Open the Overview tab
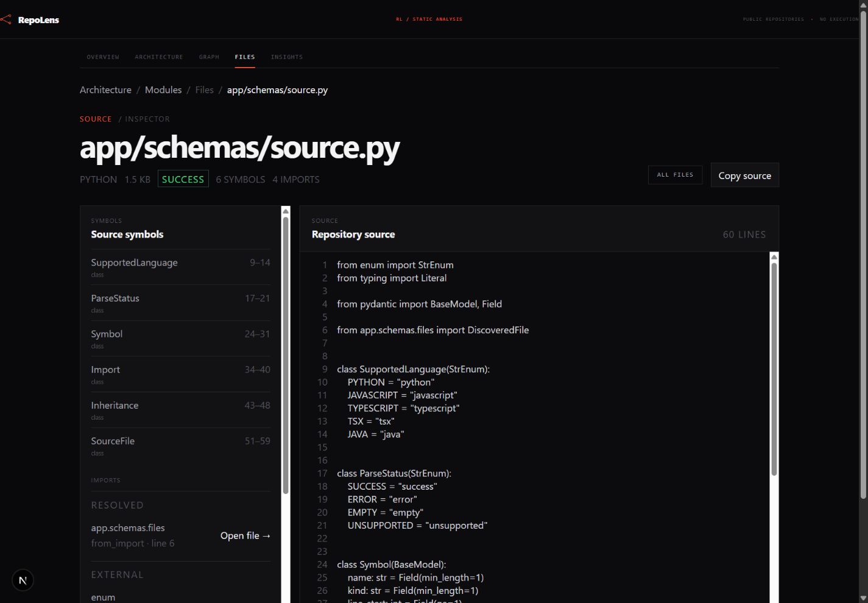 (x=103, y=57)
